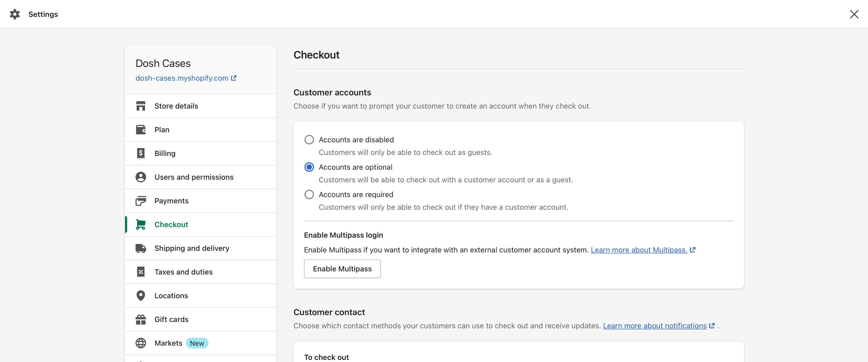This screenshot has height=362, width=868.
Task: Click 'with a customer account or as a guest' description
Action: (446, 180)
